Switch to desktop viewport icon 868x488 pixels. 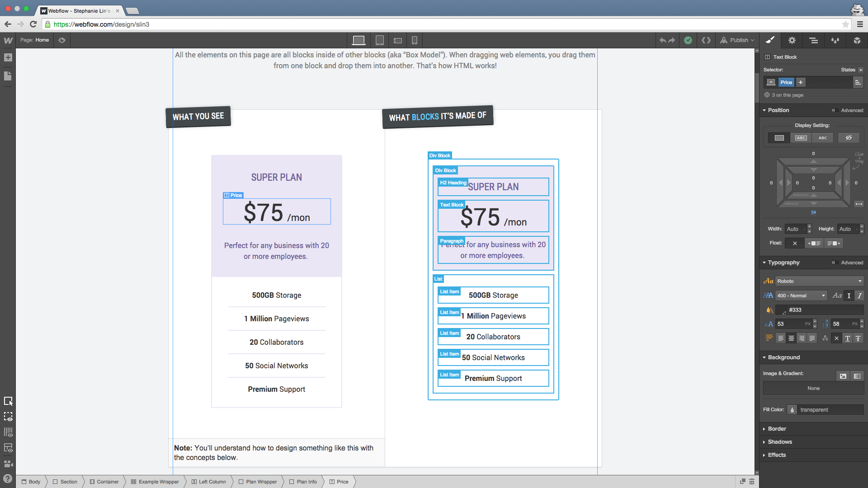tap(359, 40)
